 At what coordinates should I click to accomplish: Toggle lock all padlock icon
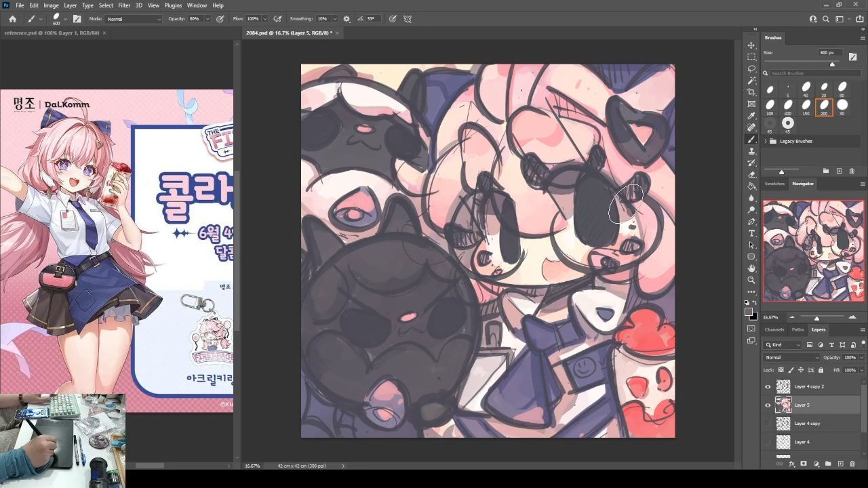tap(821, 370)
